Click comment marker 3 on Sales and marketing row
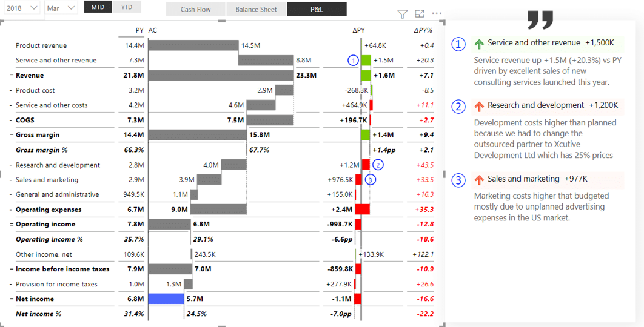644x327 pixels. [371, 179]
